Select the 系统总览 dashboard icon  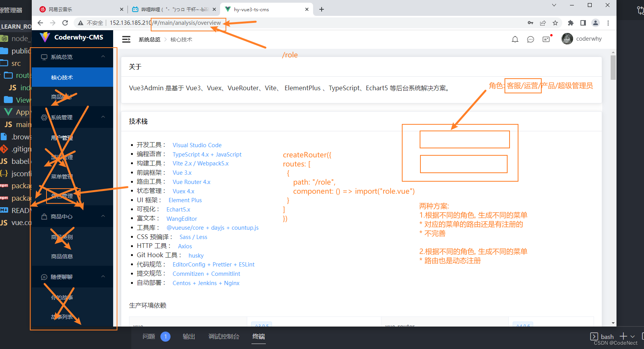[x=44, y=57]
